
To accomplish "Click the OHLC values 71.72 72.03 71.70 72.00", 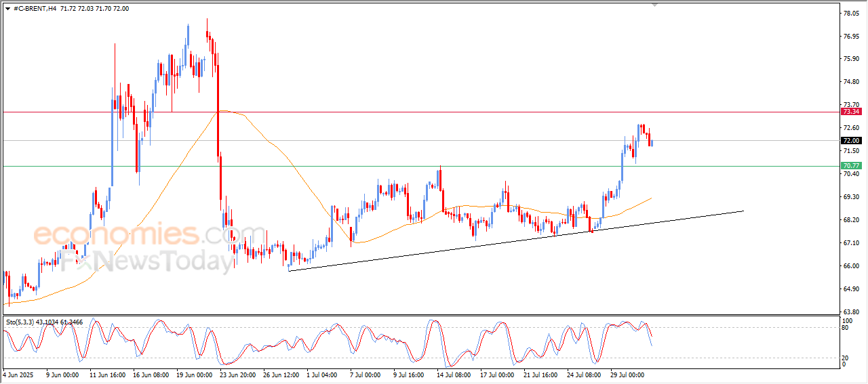I will click(94, 8).
